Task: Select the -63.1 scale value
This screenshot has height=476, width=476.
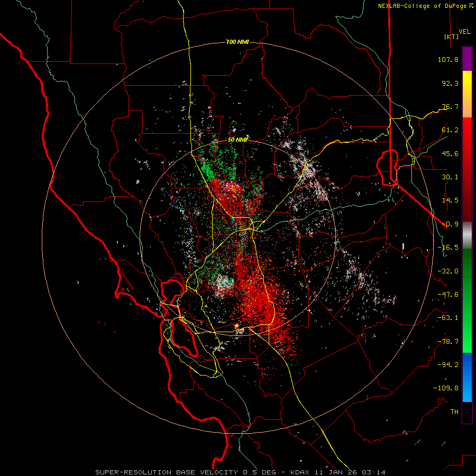Action: [x=448, y=318]
